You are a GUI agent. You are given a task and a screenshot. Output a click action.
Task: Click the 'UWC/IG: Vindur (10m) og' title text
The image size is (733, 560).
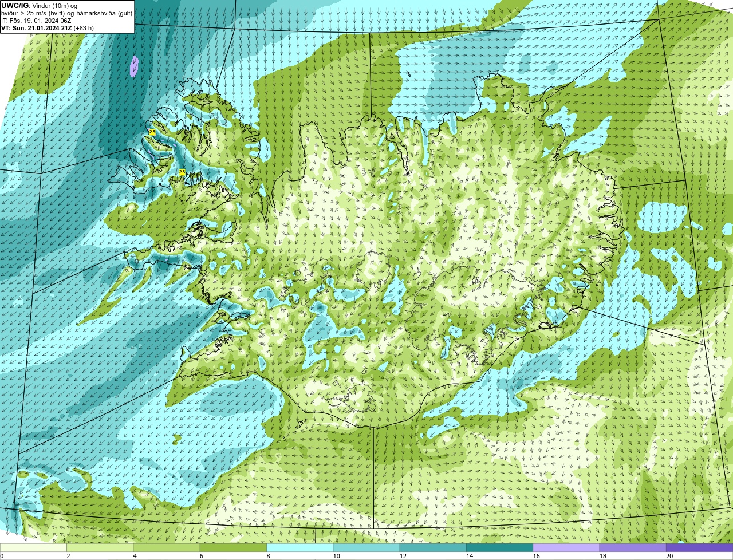click(39, 6)
